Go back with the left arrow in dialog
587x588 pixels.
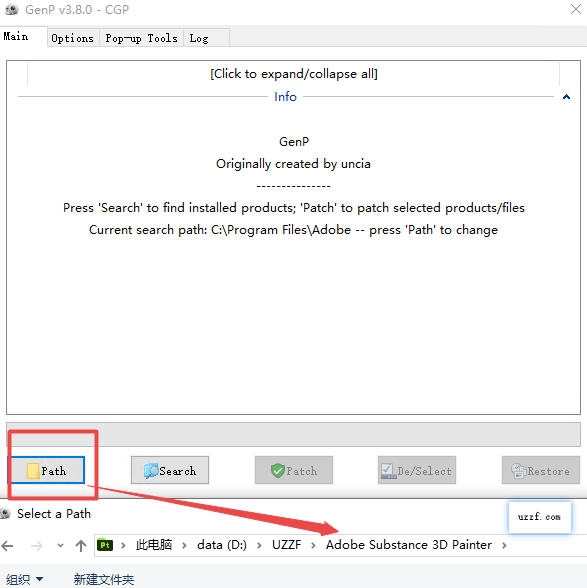point(8,546)
